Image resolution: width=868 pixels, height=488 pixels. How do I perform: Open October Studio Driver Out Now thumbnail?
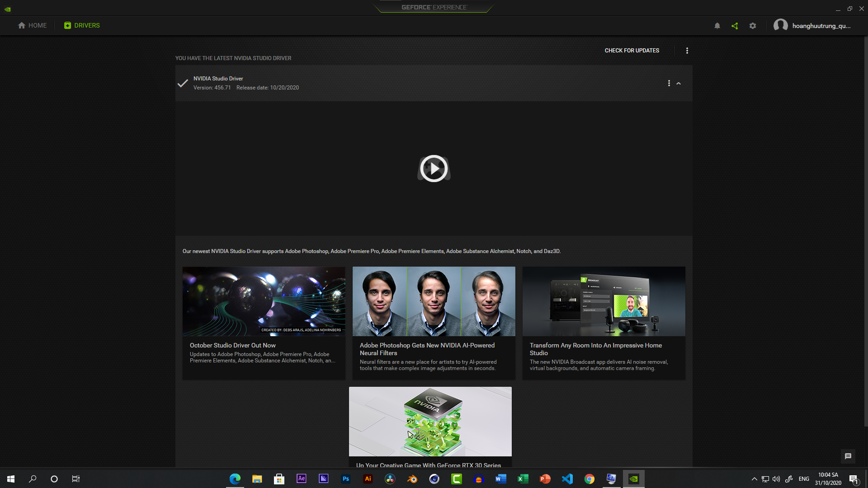click(264, 301)
